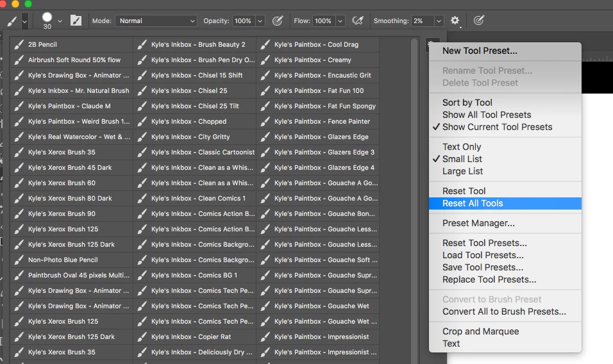613x364 pixels.
Task: Open the tool preset picker arrow
Action: click(24, 21)
